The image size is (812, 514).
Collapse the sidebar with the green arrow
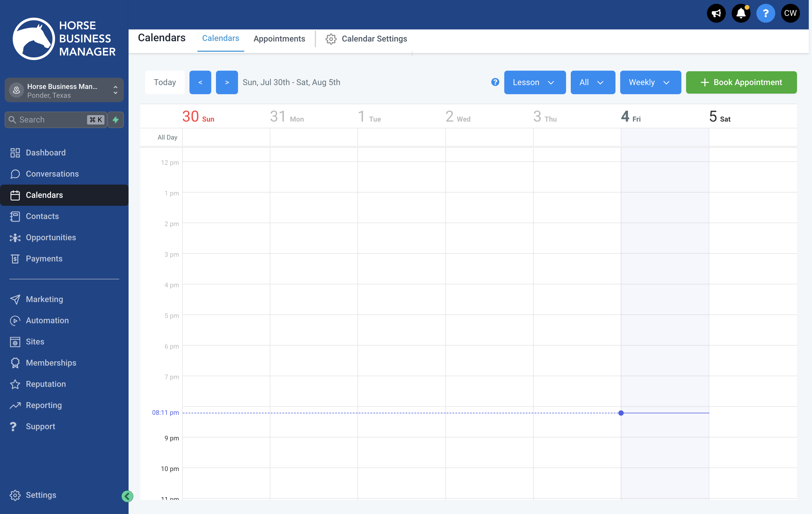127,496
